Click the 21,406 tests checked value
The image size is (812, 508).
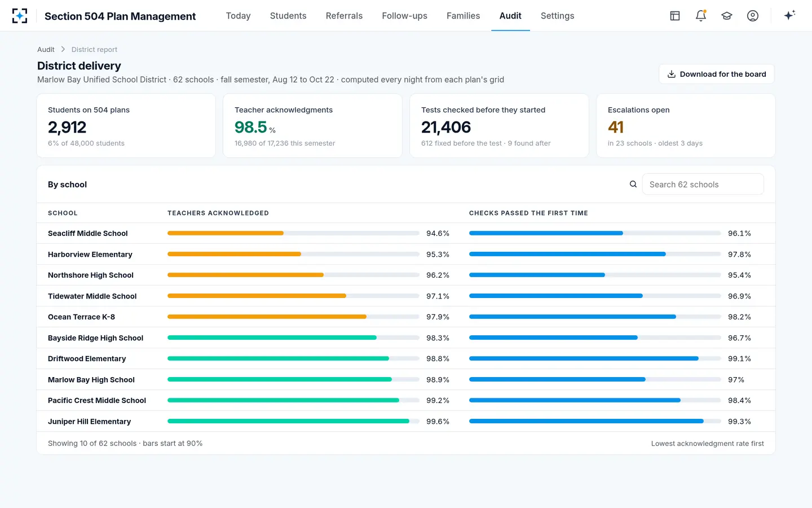coord(446,128)
